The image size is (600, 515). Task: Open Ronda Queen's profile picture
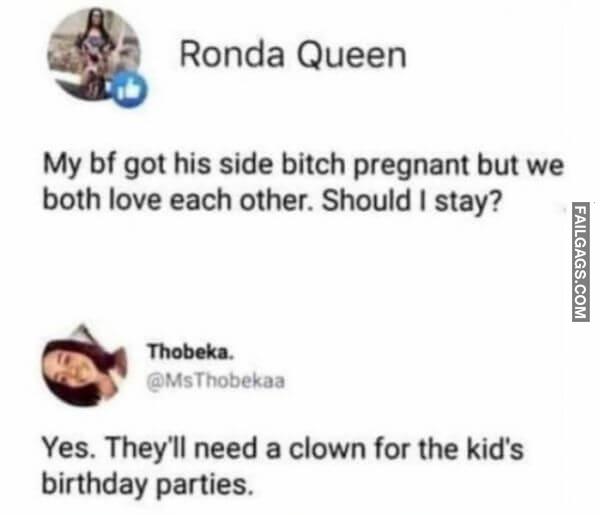[x=94, y=54]
